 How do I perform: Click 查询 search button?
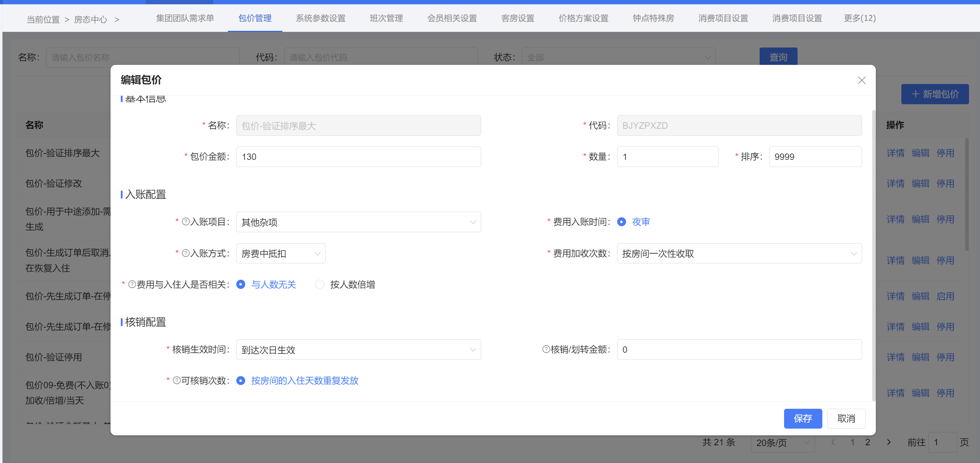[778, 57]
